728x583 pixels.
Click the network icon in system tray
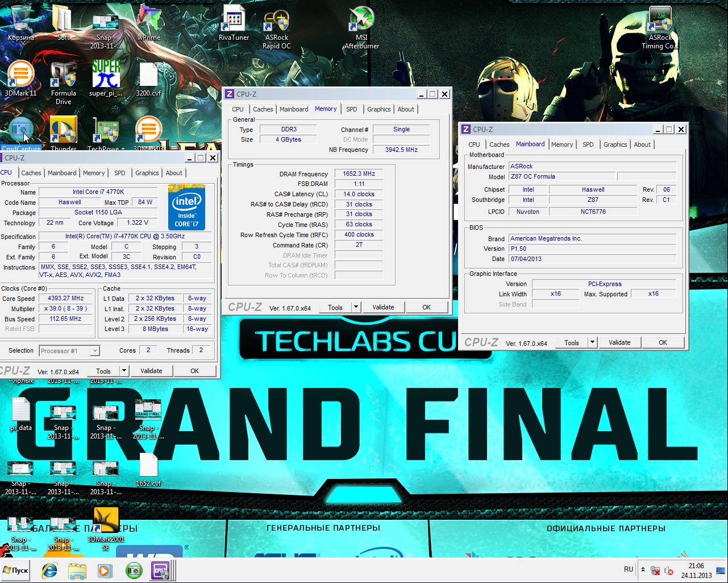[655, 570]
